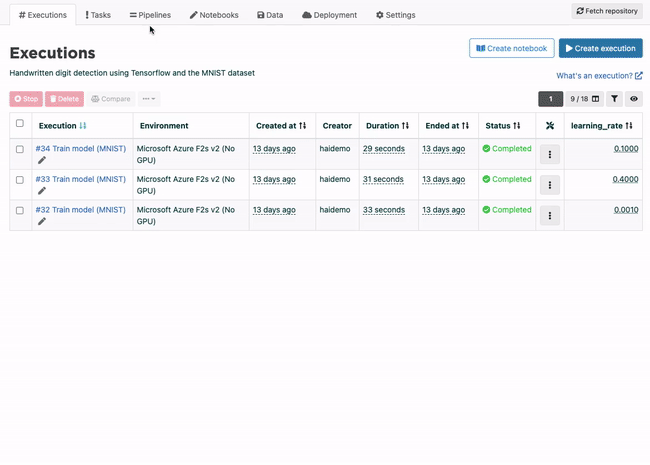Screen dimensions: 650x465
Task: Sort by the learning_rate column
Action: pos(601,126)
